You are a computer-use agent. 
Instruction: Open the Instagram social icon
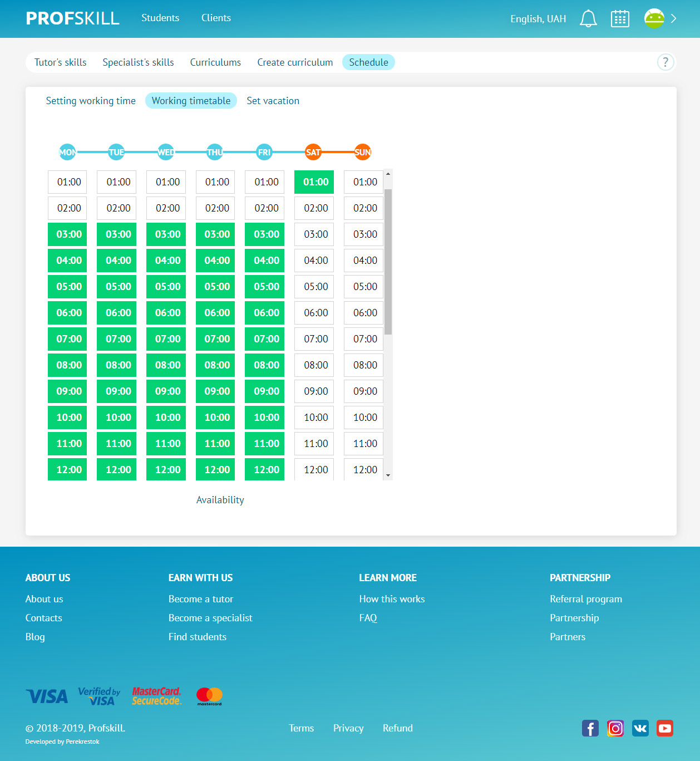pos(615,728)
